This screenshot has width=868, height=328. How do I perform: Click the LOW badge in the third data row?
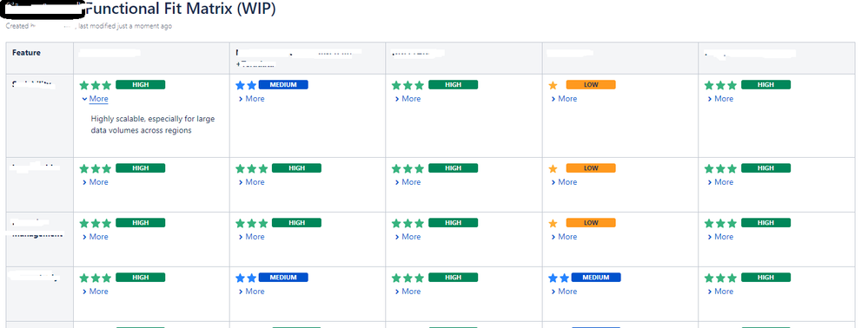pyautogui.click(x=591, y=223)
